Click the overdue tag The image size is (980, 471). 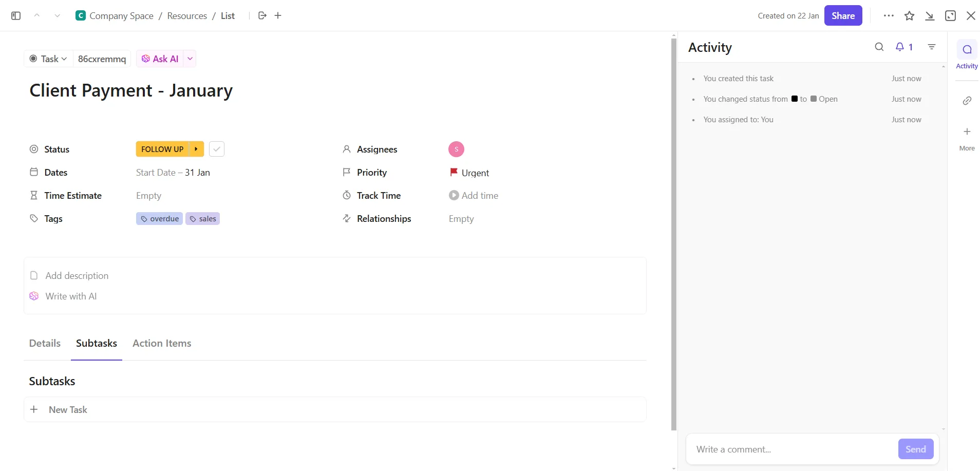159,219
